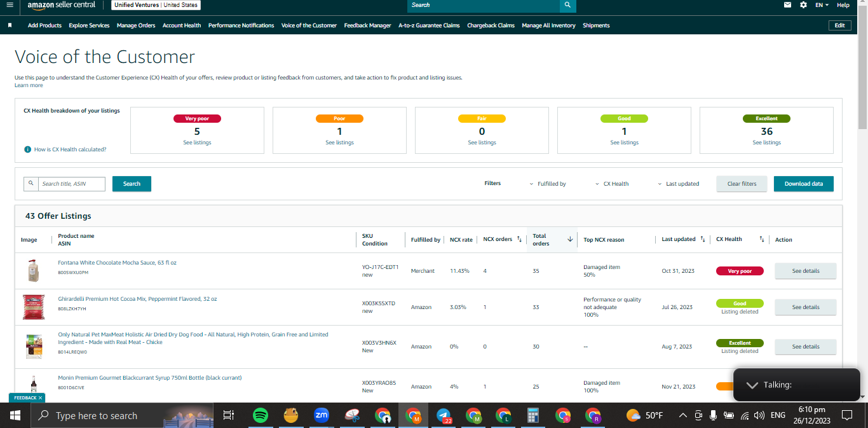The image size is (868, 428).
Task: Click the Only Natural Pet dog food image
Action: pyautogui.click(x=34, y=347)
